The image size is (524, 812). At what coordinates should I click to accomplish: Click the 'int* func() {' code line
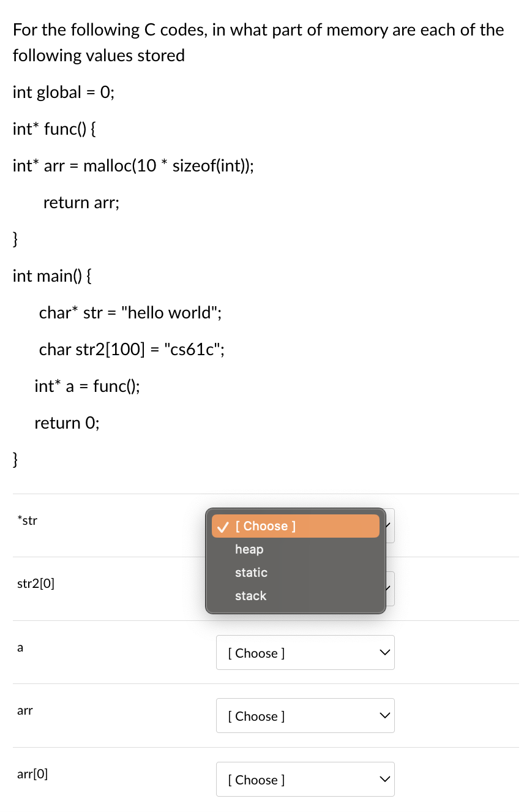click(x=53, y=129)
